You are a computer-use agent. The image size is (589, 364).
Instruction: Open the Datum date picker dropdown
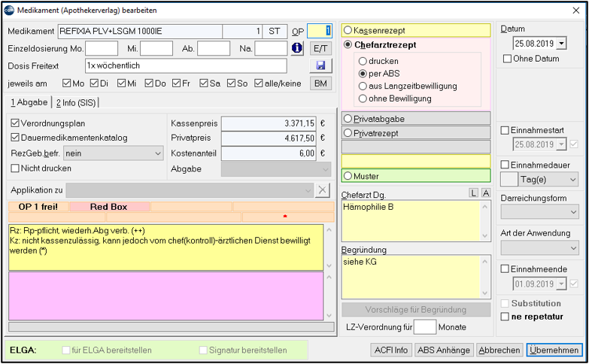click(x=562, y=44)
